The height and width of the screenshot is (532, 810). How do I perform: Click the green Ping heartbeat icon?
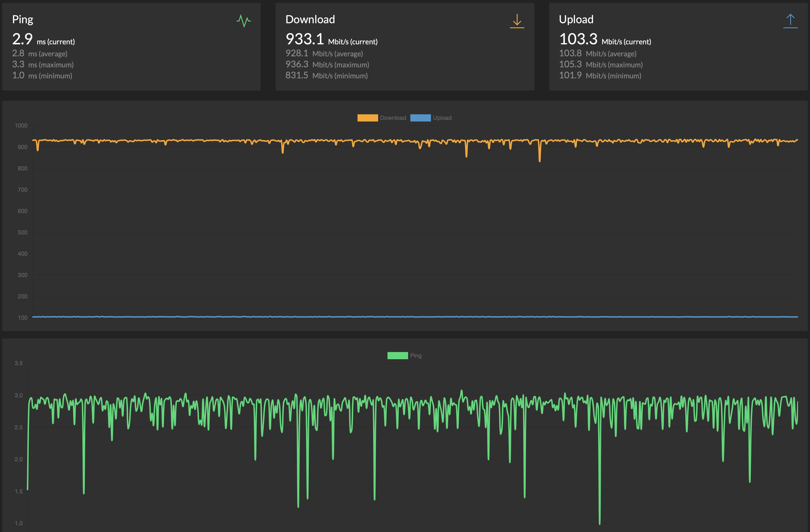[x=243, y=21]
